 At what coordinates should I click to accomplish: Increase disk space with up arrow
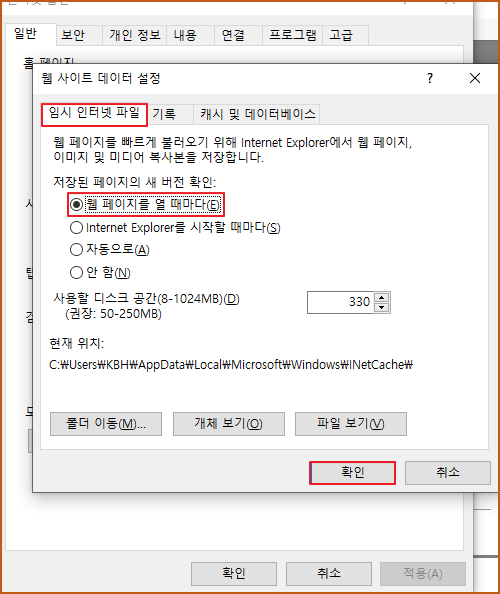coord(382,297)
